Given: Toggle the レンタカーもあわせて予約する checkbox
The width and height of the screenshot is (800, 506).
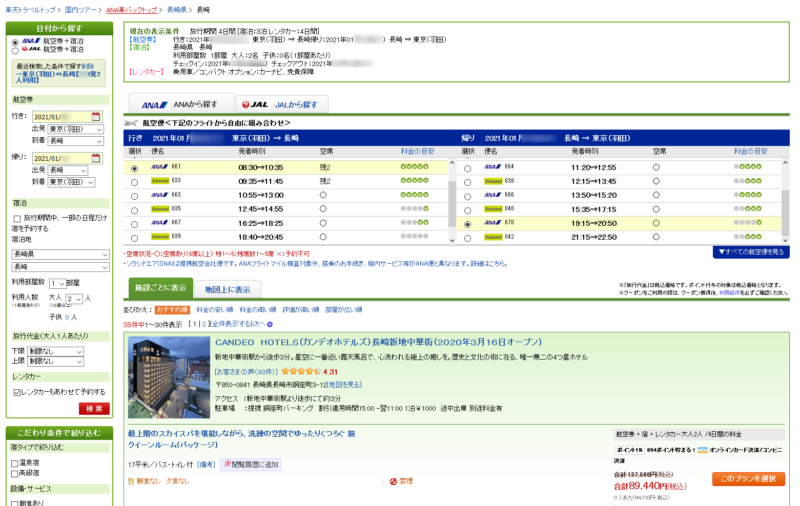Looking at the screenshot, I should 17,392.
